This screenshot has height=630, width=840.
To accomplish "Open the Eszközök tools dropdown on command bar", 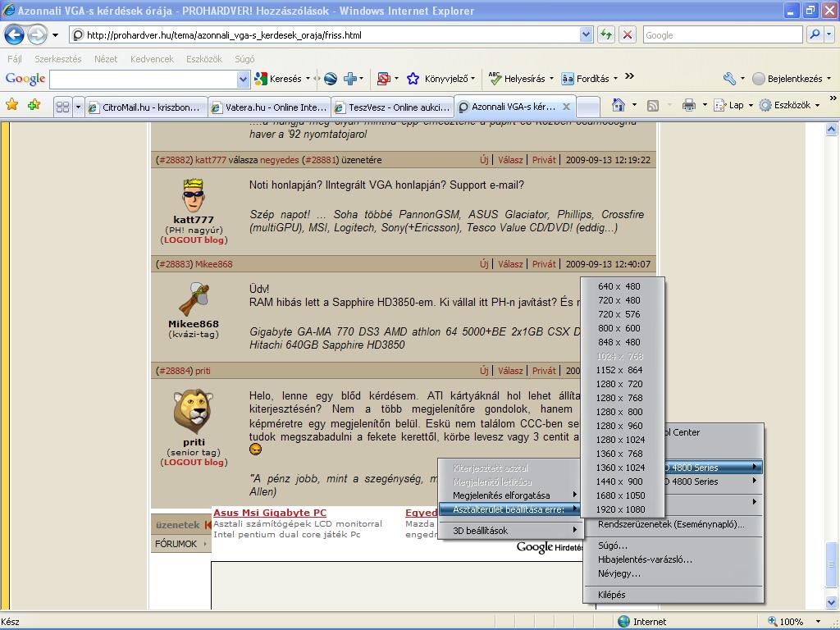I will (x=818, y=106).
